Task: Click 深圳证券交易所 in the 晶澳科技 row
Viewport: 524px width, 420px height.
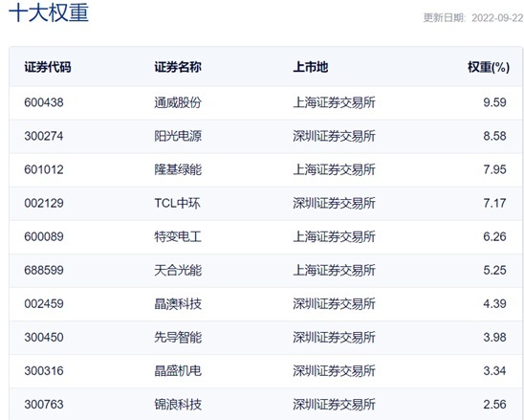Action: pyautogui.click(x=334, y=303)
